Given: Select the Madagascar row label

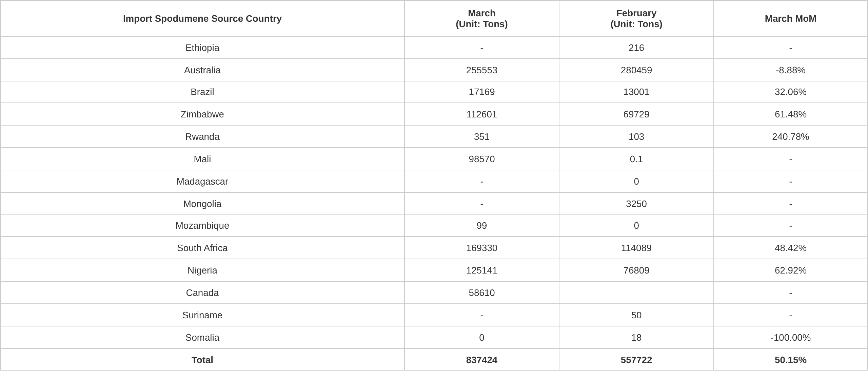Looking at the screenshot, I should [202, 182].
